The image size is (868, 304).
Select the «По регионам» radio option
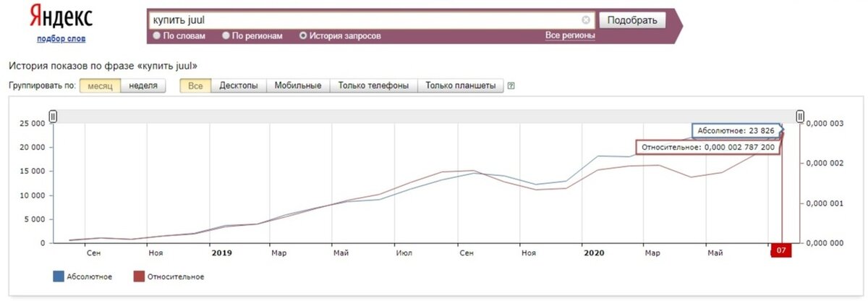click(226, 35)
